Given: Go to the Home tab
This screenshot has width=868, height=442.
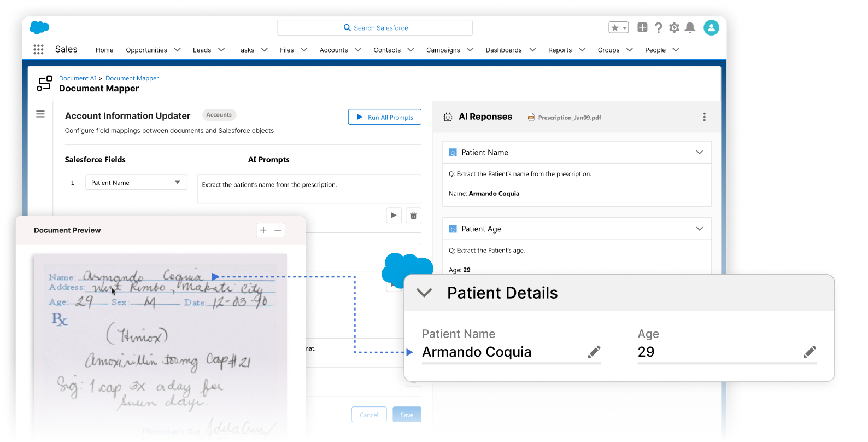Looking at the screenshot, I should click(x=104, y=50).
